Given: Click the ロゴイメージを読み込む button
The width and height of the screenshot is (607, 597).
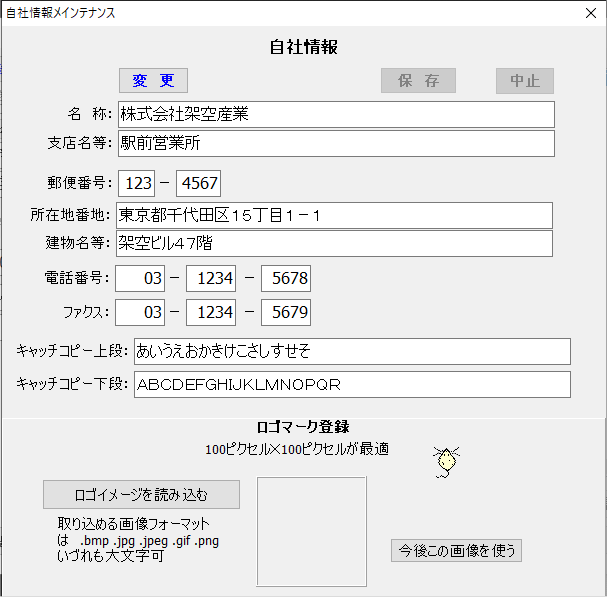Looking at the screenshot, I should pos(141,494).
